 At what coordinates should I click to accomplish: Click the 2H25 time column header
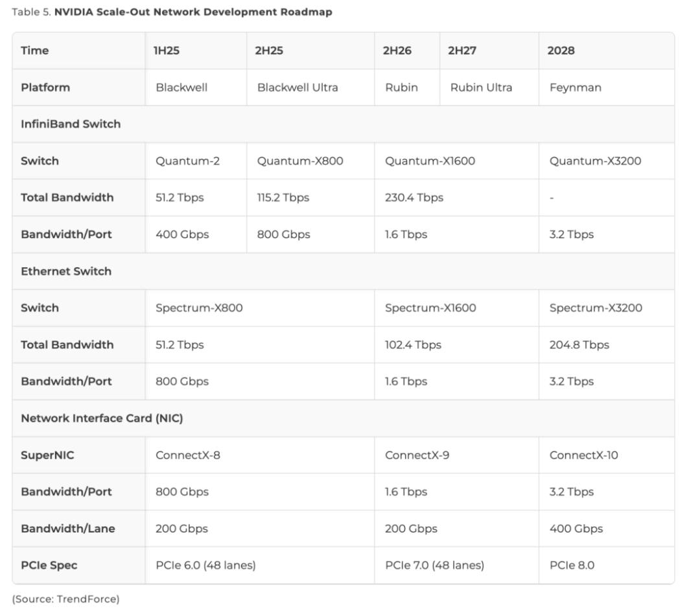pos(269,51)
